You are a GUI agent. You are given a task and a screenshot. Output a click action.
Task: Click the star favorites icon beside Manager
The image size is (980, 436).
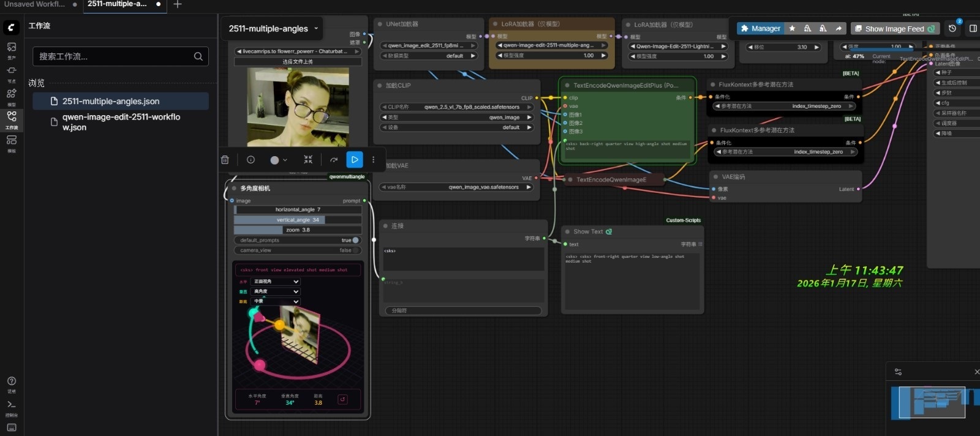click(792, 28)
